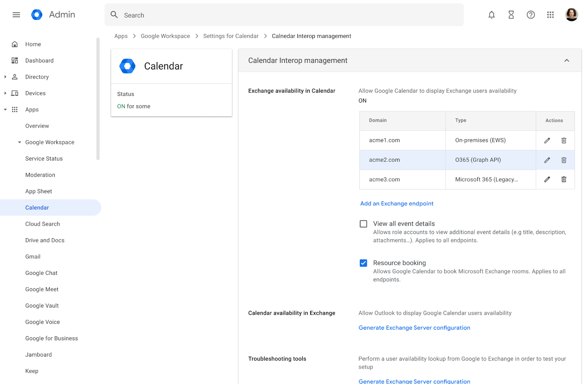588x384 pixels.
Task: Select the acme3.com domain cell
Action: click(402, 179)
